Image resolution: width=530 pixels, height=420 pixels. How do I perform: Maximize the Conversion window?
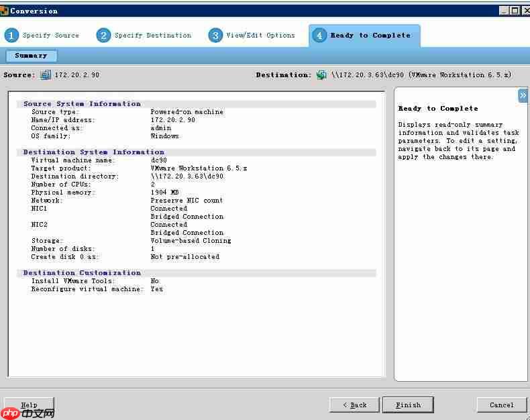[515, 11]
